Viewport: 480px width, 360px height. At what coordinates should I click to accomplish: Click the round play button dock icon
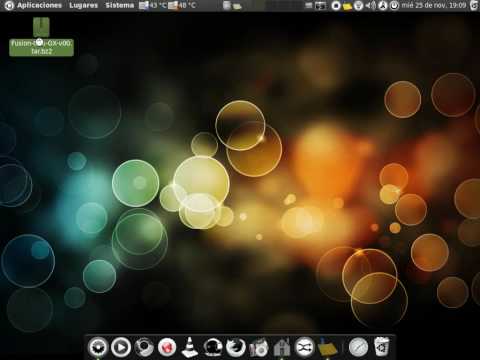(121, 347)
